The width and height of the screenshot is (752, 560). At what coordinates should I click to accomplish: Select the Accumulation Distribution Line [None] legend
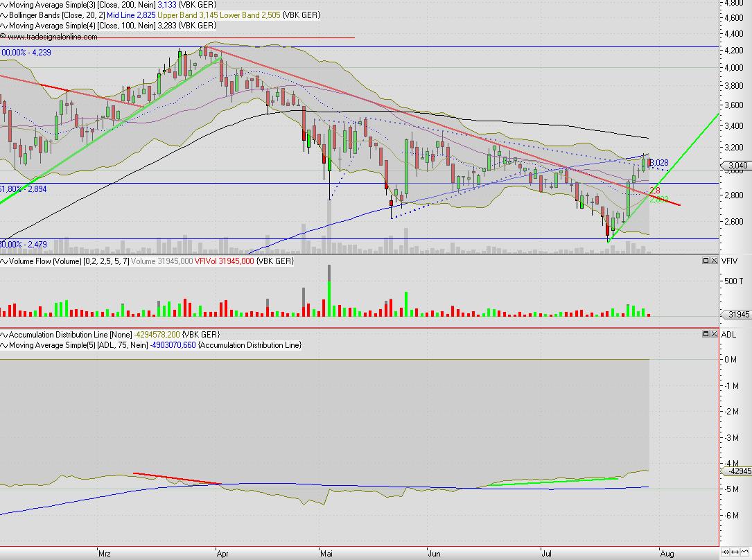coord(71,335)
